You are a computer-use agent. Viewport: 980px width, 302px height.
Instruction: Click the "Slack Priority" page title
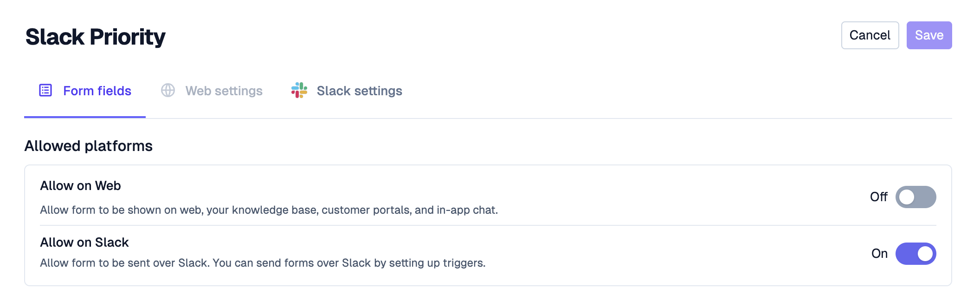click(96, 37)
